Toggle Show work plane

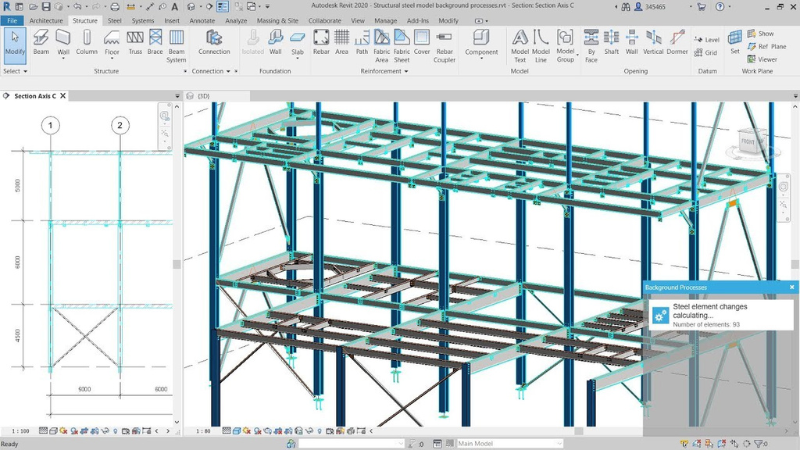(x=759, y=33)
